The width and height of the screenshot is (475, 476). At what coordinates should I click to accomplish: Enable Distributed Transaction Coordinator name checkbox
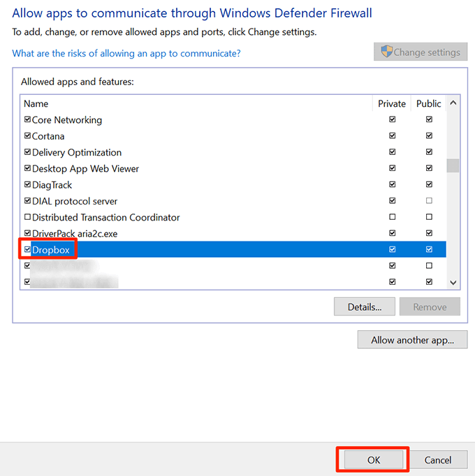pyautogui.click(x=27, y=217)
